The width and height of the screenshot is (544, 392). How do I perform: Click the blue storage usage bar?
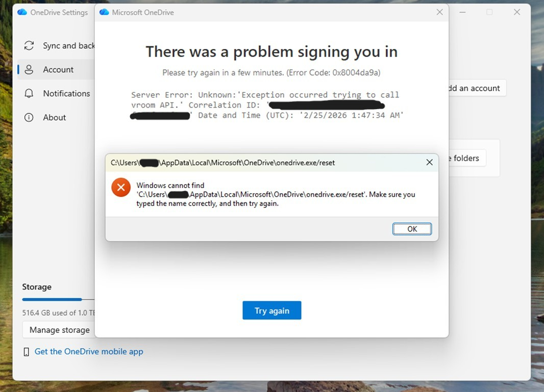click(52, 299)
